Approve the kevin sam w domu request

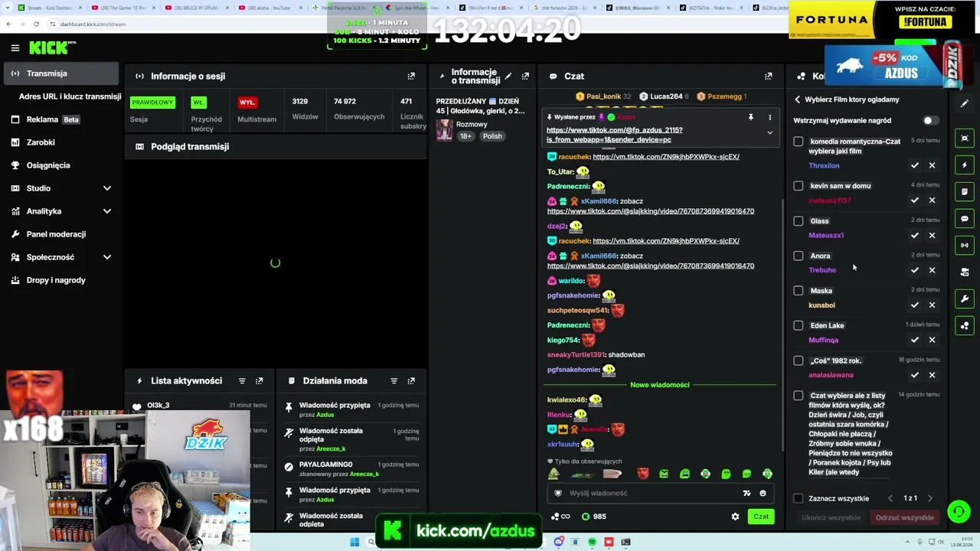[x=914, y=201]
